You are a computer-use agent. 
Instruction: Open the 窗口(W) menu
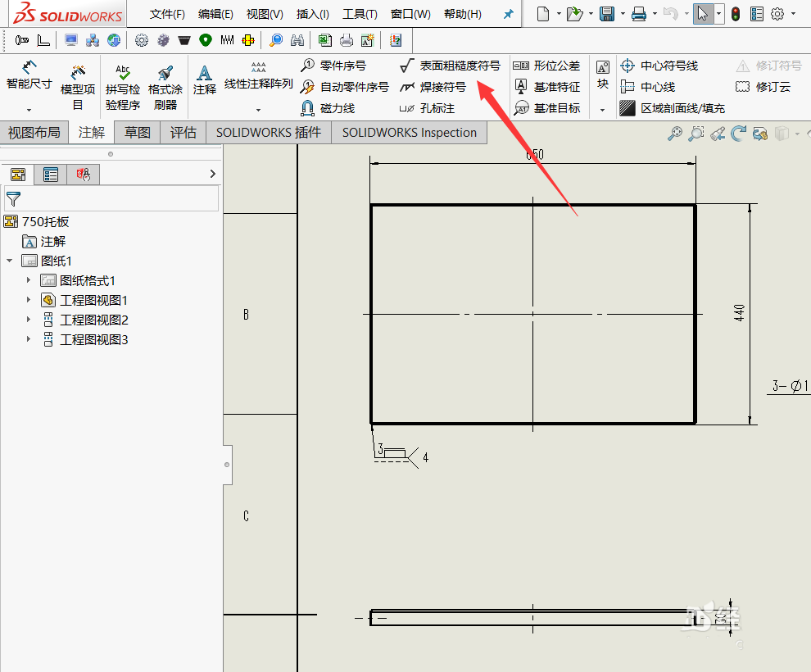[410, 14]
